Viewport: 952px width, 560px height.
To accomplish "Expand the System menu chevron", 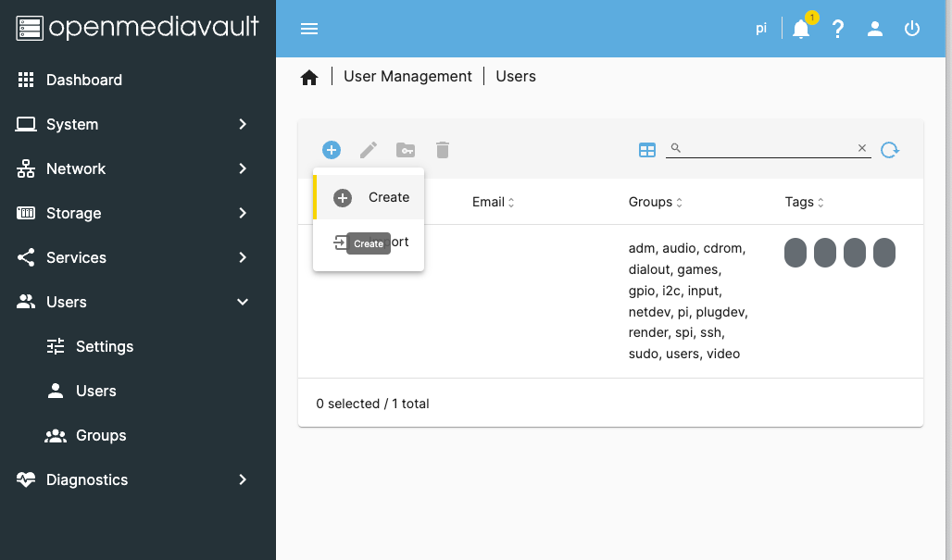I will [243, 124].
